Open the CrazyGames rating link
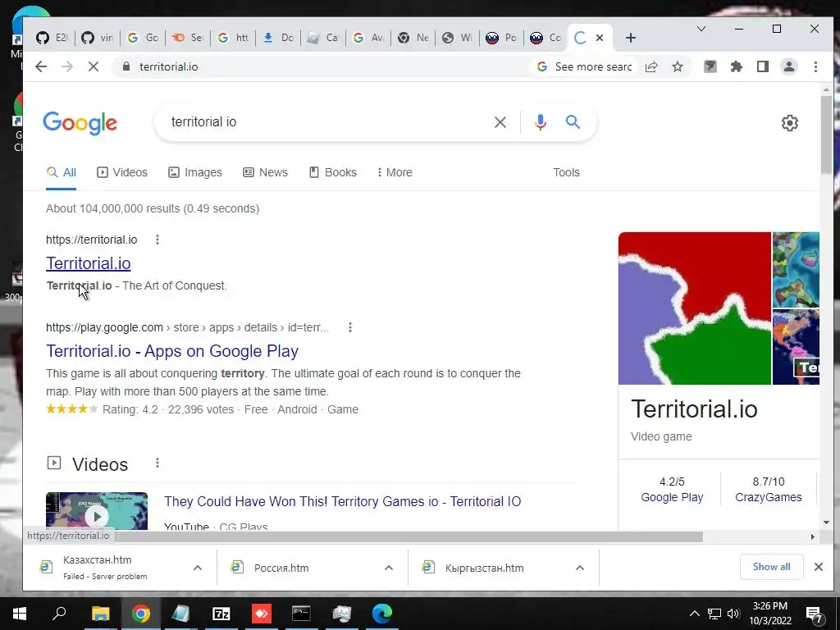 [768, 497]
